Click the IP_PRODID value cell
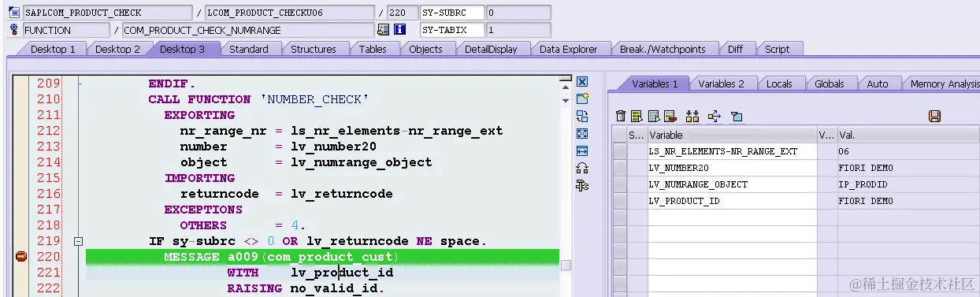Viewport: 980px width, 297px height. (x=908, y=184)
